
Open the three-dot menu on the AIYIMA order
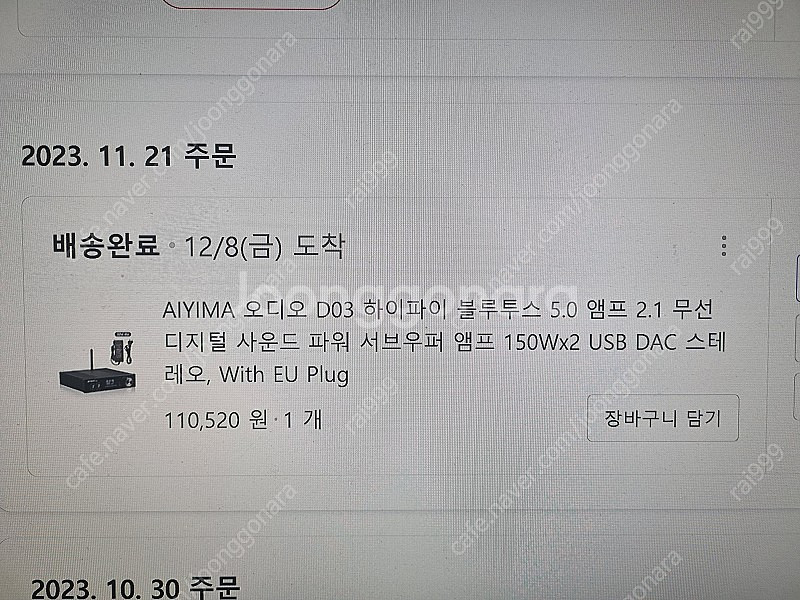point(723,246)
